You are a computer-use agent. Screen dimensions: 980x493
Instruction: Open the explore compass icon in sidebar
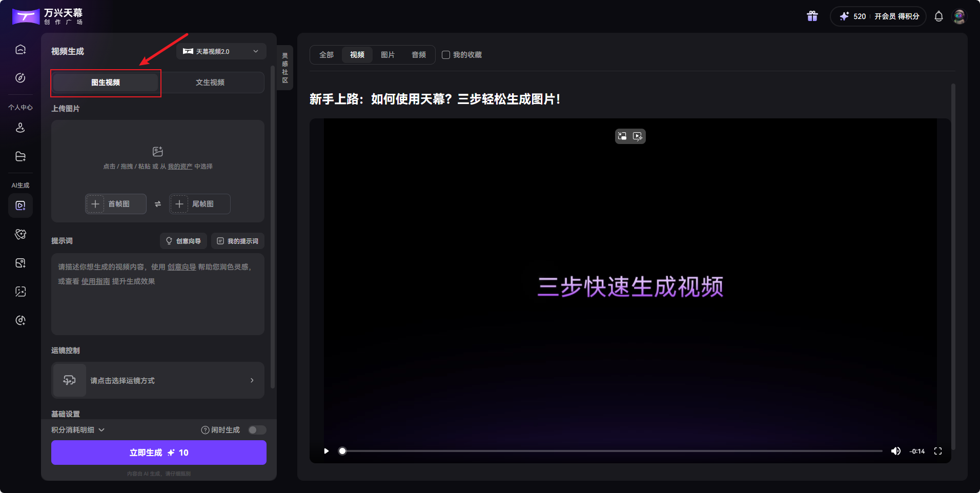tap(21, 78)
